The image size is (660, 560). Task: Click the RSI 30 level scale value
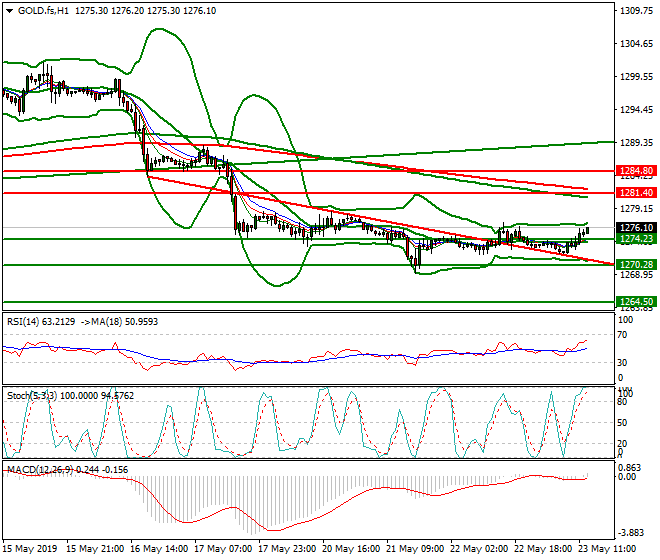pyautogui.click(x=622, y=363)
